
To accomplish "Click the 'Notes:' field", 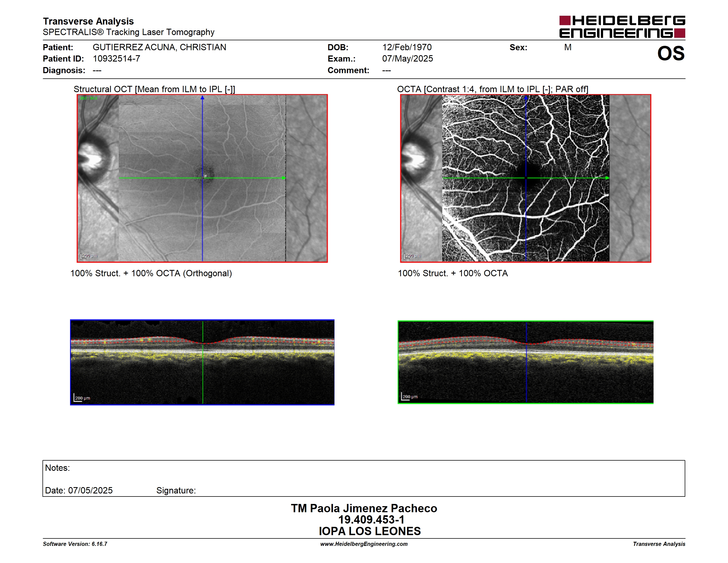I will click(57, 468).
